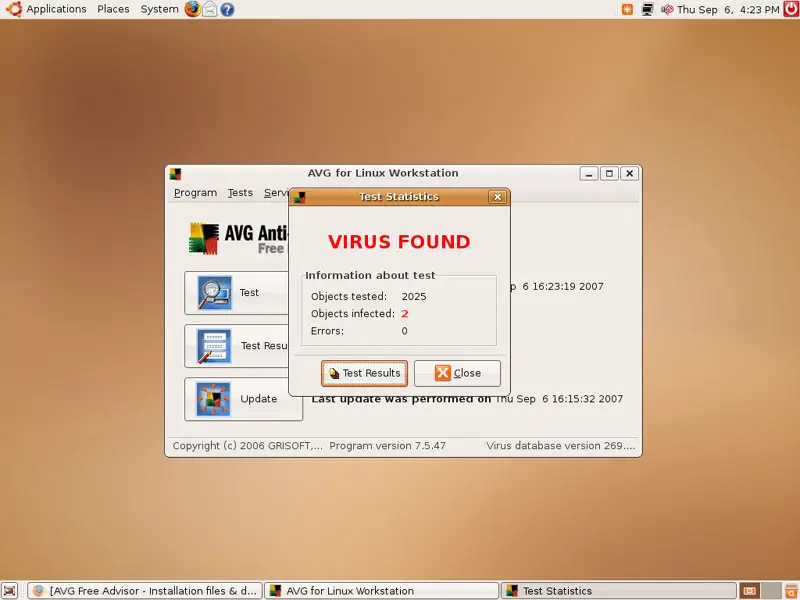The height and width of the screenshot is (600, 800).
Task: Click the Objects tested value 2025
Action: (414, 296)
